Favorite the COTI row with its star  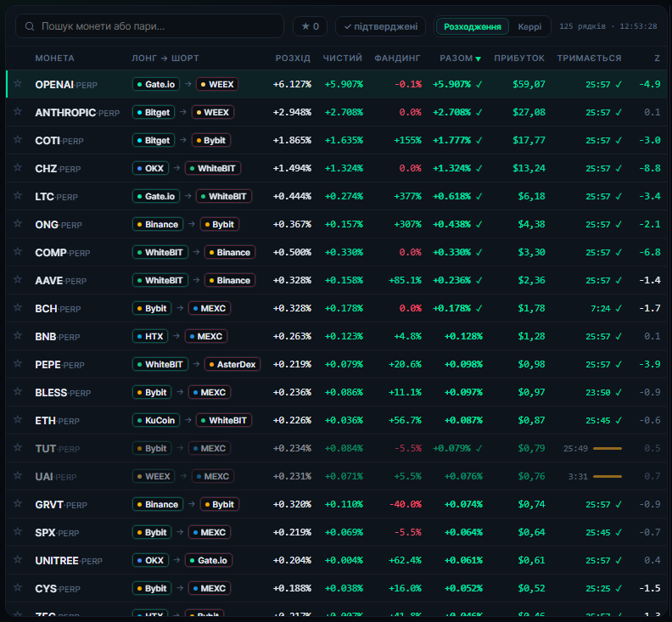click(18, 139)
